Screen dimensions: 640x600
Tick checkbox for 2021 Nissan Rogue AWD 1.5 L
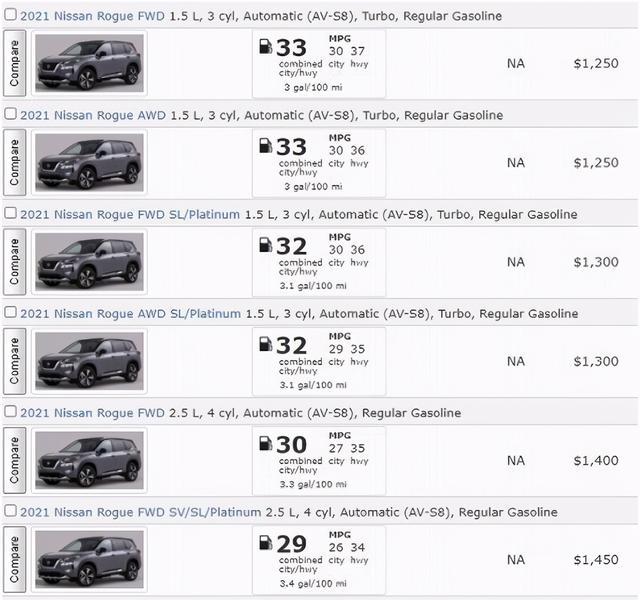10,114
